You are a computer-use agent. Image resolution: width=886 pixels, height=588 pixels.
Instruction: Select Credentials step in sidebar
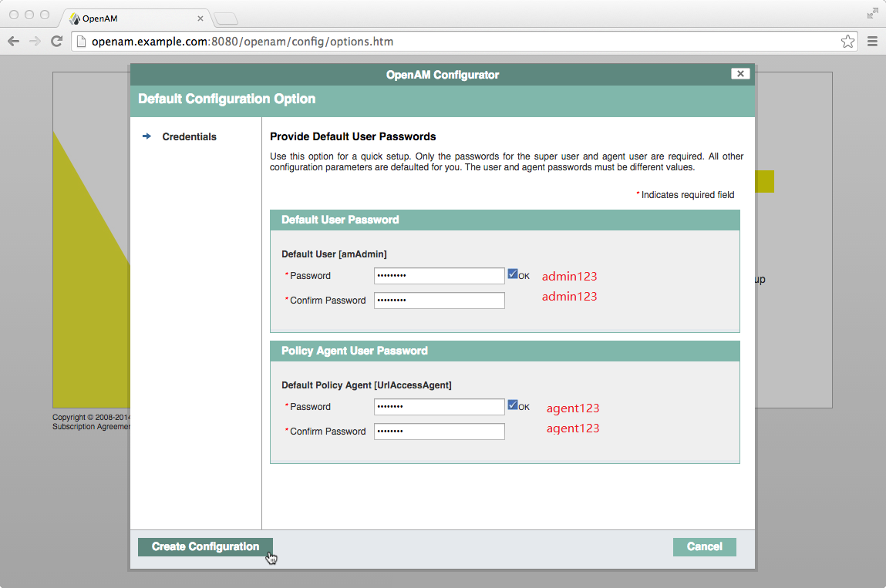189,136
